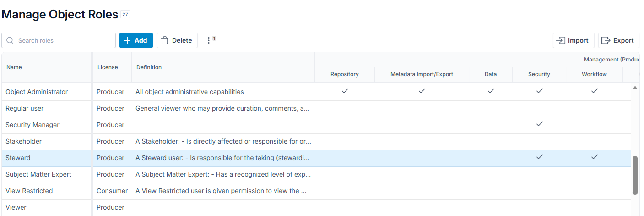Image resolution: width=644 pixels, height=216 pixels.
Task: Click the Search roles input field
Action: (59, 40)
